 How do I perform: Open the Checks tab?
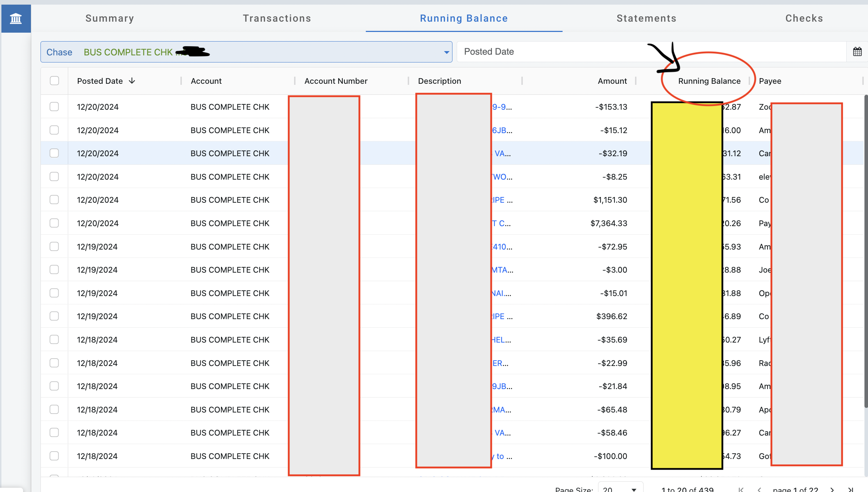click(804, 18)
